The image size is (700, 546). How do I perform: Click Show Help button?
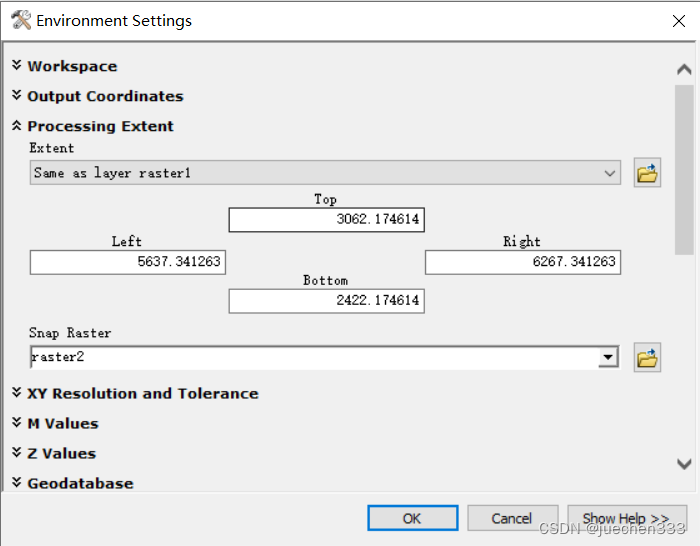pyautogui.click(x=626, y=518)
